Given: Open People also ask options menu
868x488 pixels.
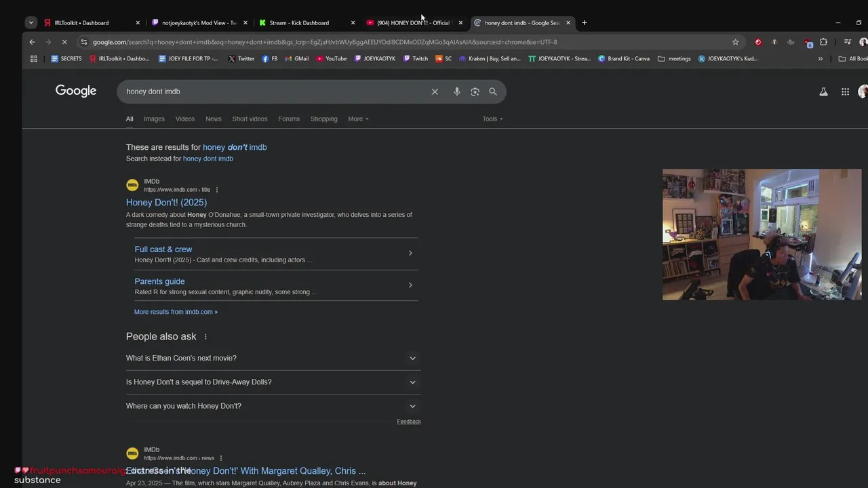Looking at the screenshot, I should 205,337.
